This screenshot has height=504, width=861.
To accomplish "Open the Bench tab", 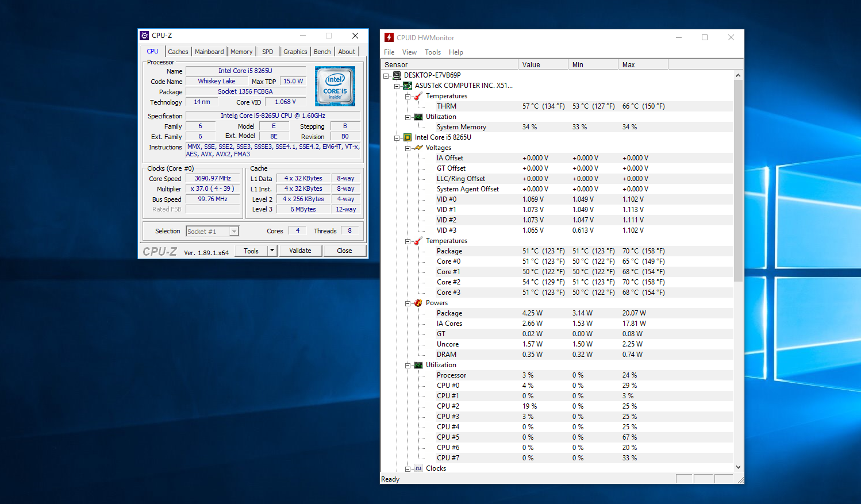I will pyautogui.click(x=322, y=52).
